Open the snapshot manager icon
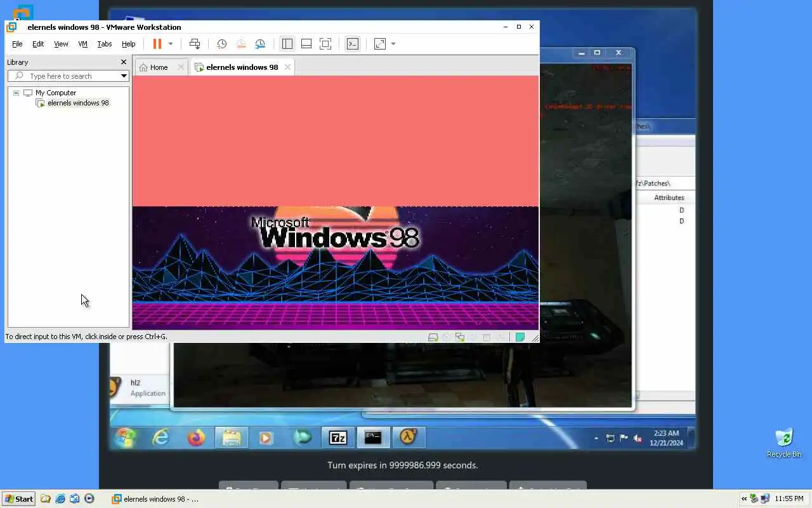The width and height of the screenshot is (812, 508). coord(260,44)
